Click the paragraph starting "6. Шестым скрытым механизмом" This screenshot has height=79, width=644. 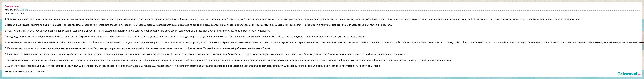point(205,54)
